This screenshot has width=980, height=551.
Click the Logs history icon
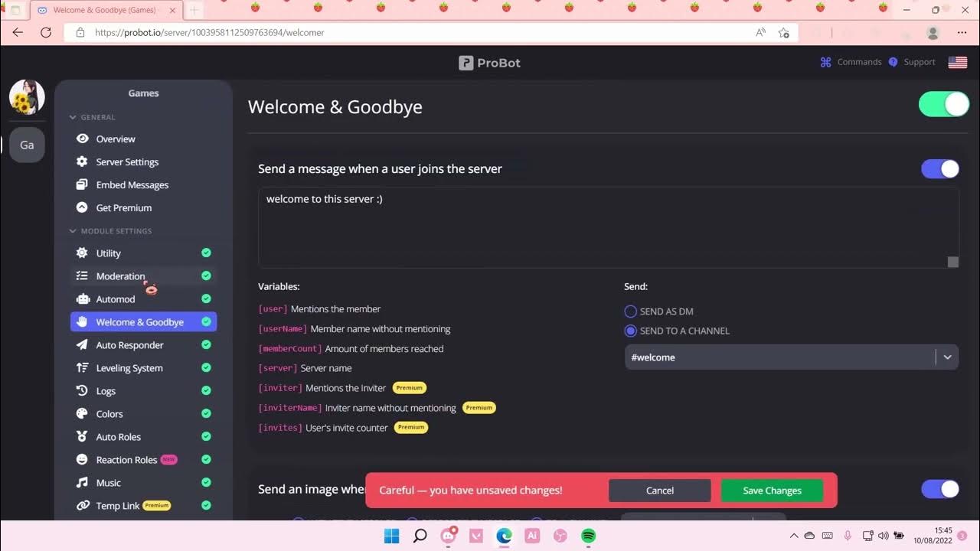(82, 391)
